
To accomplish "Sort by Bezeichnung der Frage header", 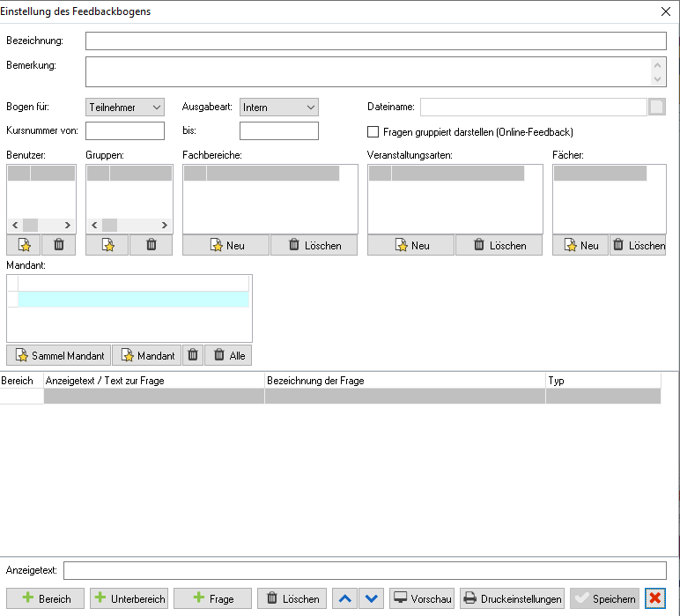I will point(405,381).
